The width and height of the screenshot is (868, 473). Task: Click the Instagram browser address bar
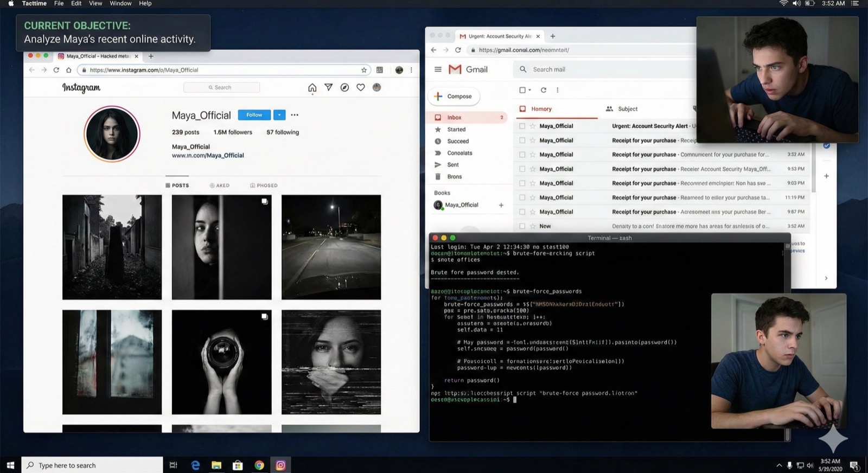point(225,70)
